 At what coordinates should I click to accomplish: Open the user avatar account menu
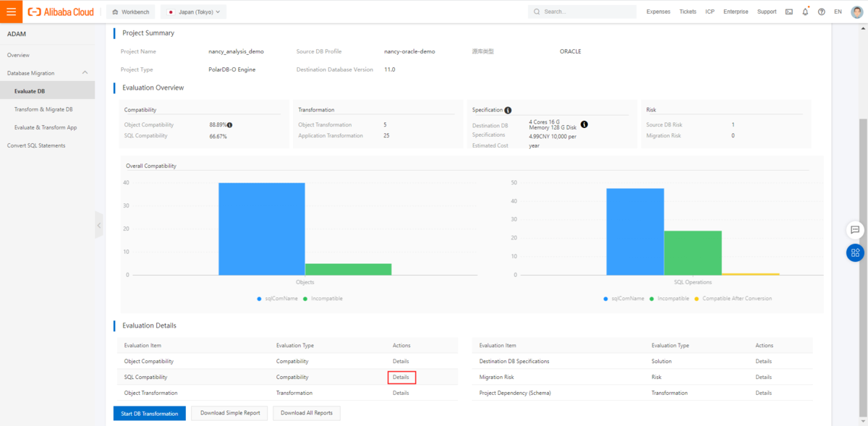click(x=856, y=12)
